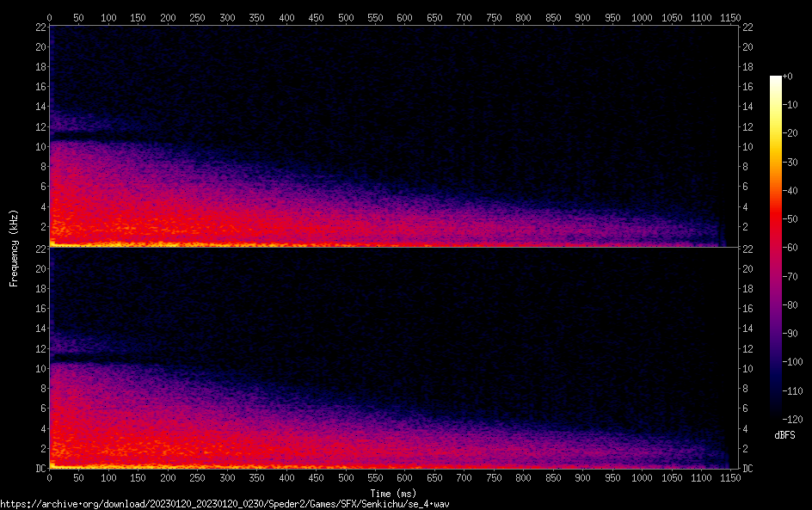The image size is (812, 510).
Task: Select the 1150 tick on the bottom time axis
Action: [x=730, y=478]
